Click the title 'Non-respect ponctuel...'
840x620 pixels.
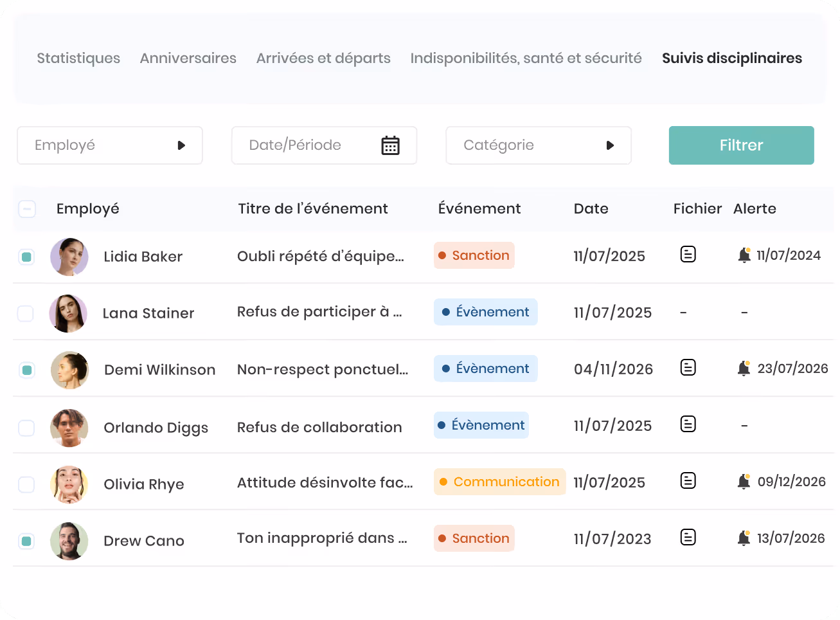(x=323, y=370)
